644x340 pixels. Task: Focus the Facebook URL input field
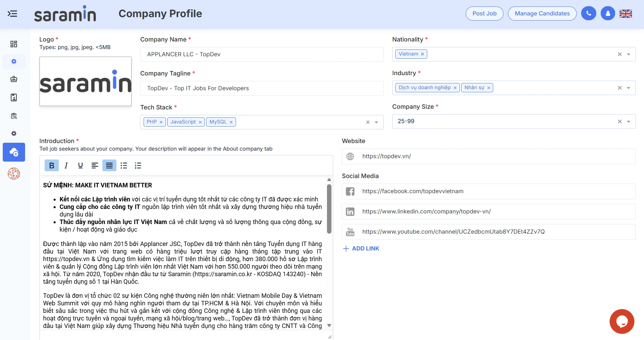point(489,191)
